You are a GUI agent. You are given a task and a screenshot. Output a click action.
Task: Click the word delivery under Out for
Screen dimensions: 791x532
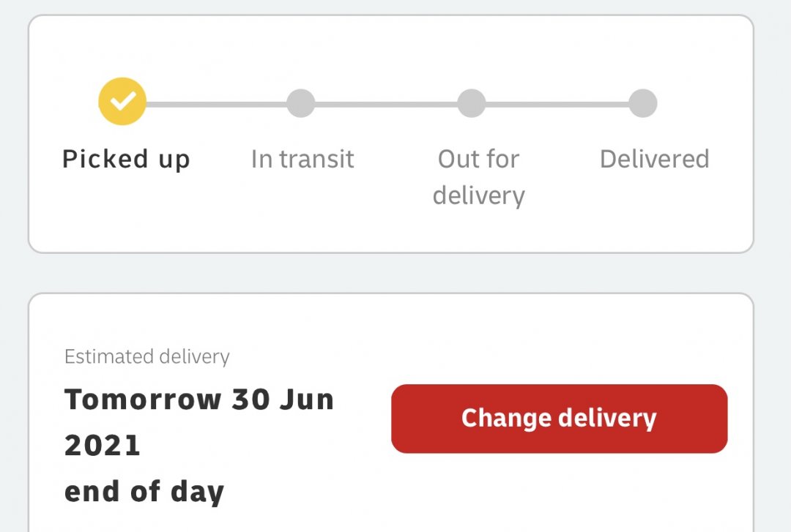click(479, 195)
